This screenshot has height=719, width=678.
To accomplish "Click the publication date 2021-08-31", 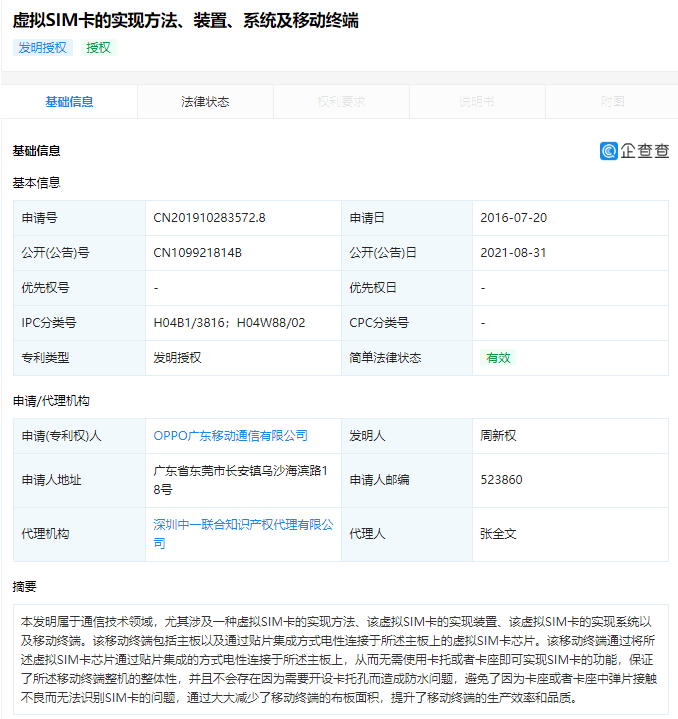I will coord(513,253).
